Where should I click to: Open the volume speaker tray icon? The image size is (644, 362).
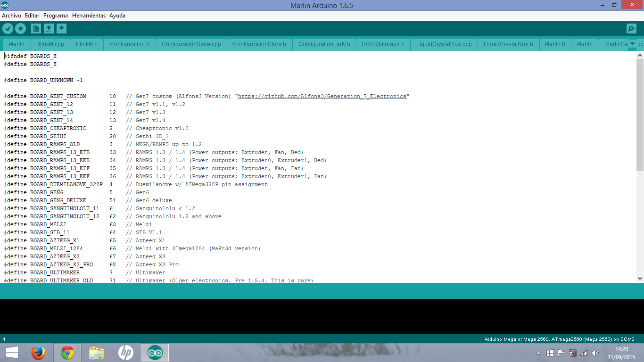[x=595, y=353]
